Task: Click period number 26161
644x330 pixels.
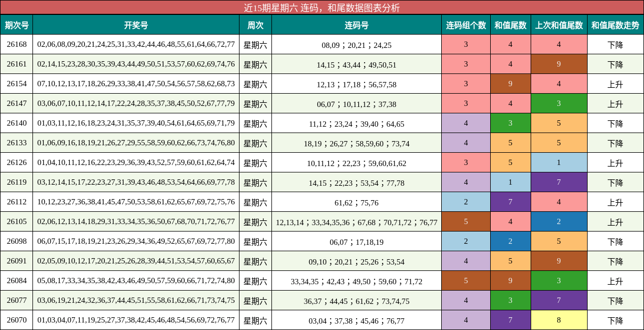Action: click(x=16, y=64)
